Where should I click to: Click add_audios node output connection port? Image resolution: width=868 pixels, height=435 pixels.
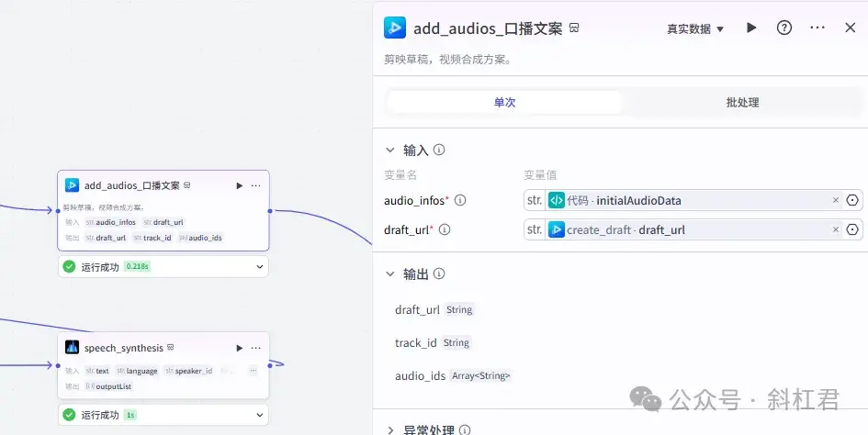coord(270,211)
